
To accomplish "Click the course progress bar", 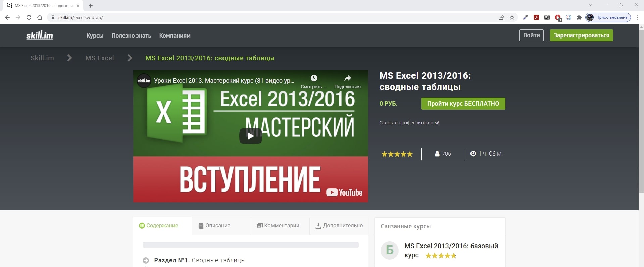I will pyautogui.click(x=251, y=245).
